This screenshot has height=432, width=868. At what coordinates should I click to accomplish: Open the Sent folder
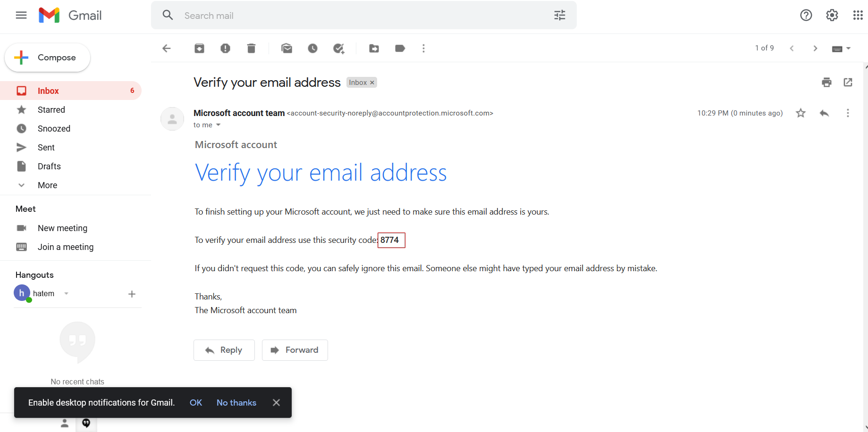[x=46, y=148]
